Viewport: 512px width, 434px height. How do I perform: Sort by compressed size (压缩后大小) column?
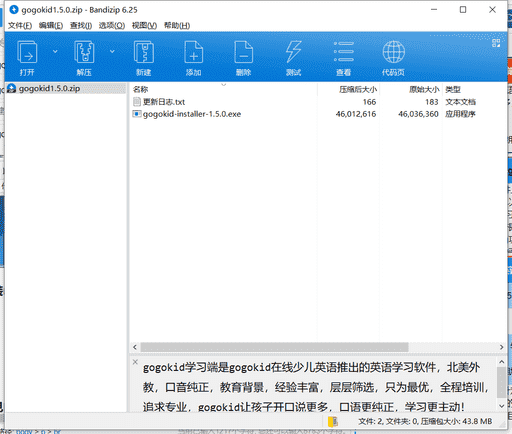(x=358, y=89)
